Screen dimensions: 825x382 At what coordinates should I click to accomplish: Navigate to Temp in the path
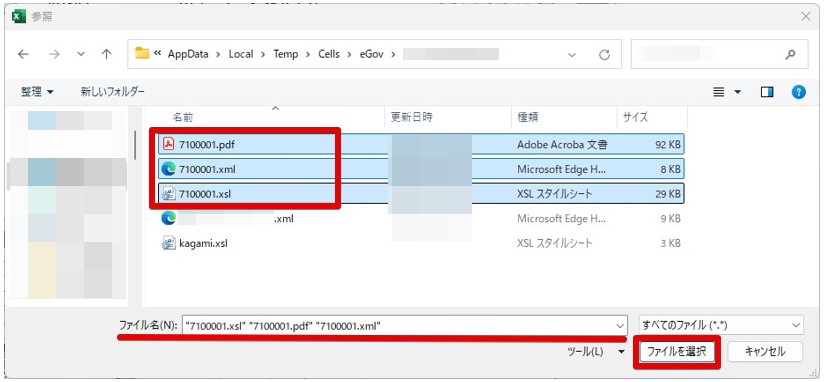pyautogui.click(x=285, y=54)
